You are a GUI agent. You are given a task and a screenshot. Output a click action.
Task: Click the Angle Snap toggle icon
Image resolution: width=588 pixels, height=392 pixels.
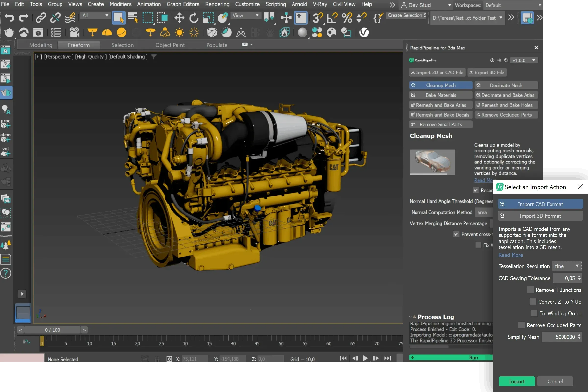coord(332,18)
